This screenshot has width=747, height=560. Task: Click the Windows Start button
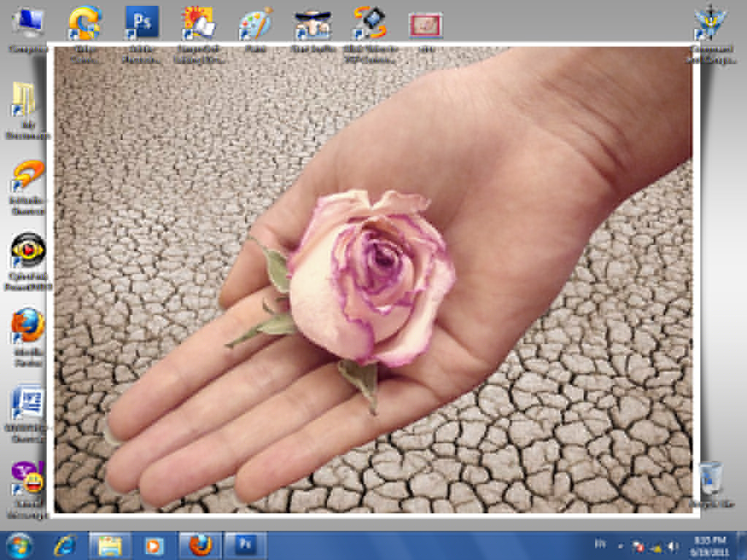click(19, 545)
